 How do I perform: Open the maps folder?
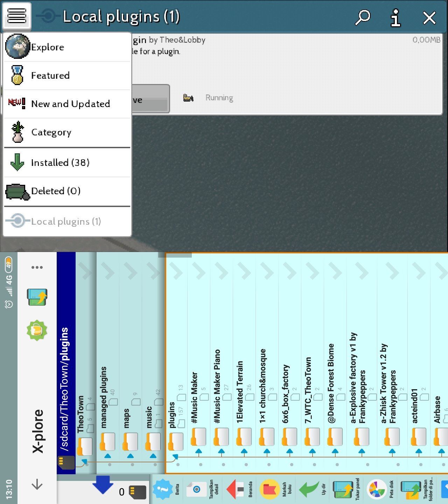click(x=131, y=363)
